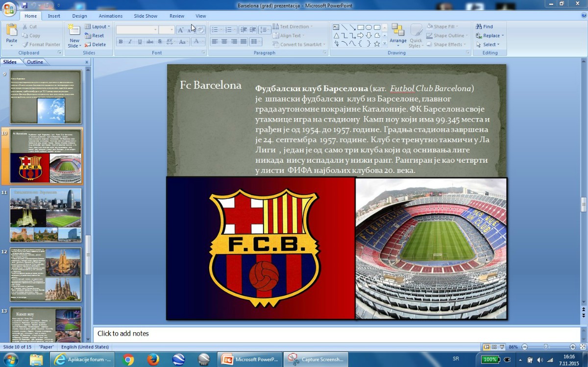Image resolution: width=588 pixels, height=367 pixels.
Task: Open the Font dialog launcher
Action: [203, 52]
